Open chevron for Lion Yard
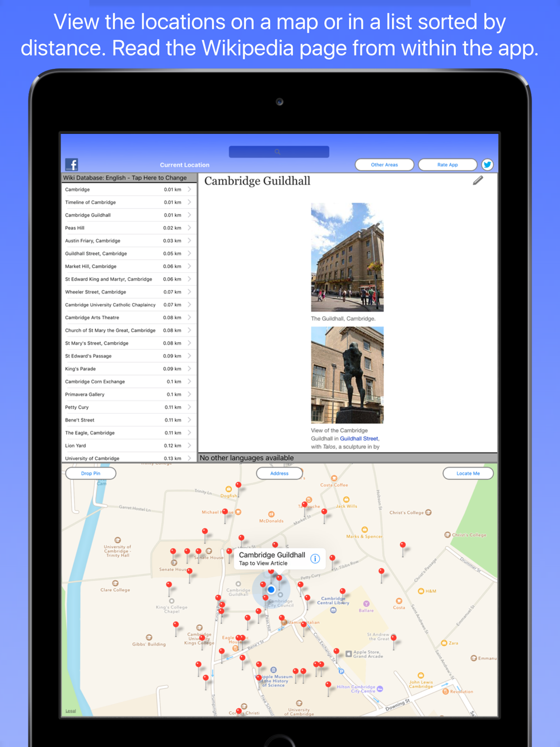The width and height of the screenshot is (560, 747). 189,446
